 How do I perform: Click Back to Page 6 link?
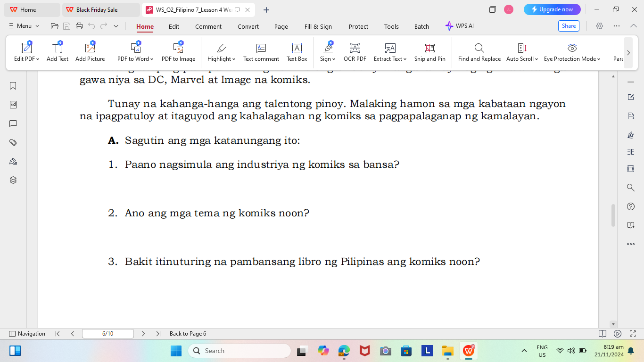188,334
